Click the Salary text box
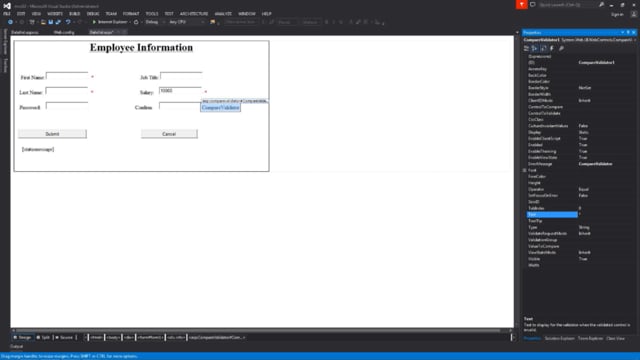Image resolution: width=640 pixels, height=360 pixels. click(180, 91)
